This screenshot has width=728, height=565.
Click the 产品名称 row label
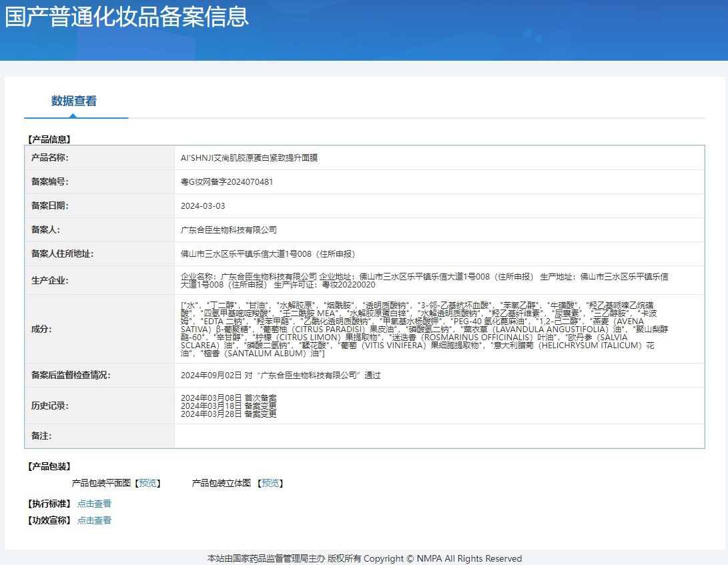(x=49, y=158)
